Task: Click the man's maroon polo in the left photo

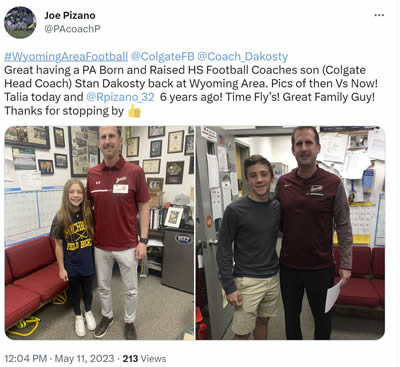Action: point(118,204)
